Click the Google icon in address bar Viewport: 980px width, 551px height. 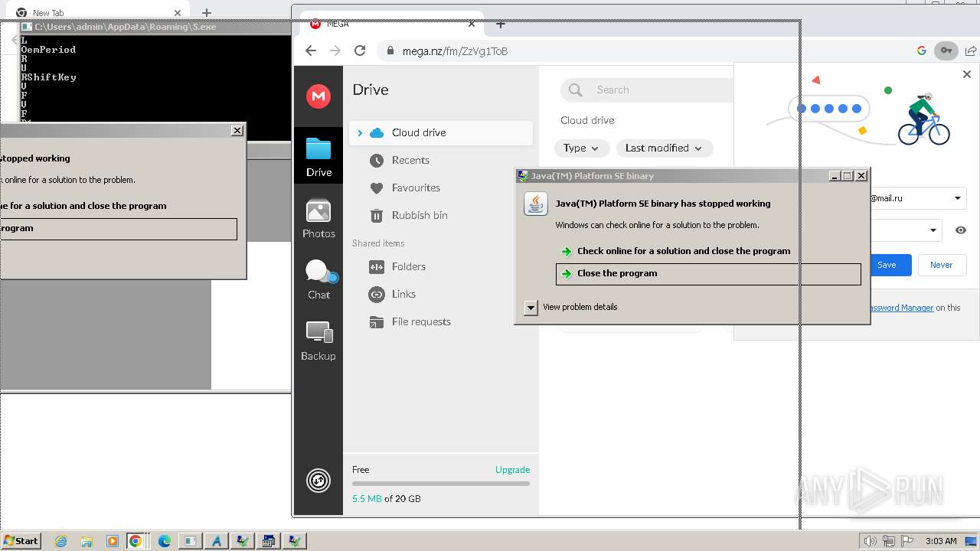coord(922,51)
